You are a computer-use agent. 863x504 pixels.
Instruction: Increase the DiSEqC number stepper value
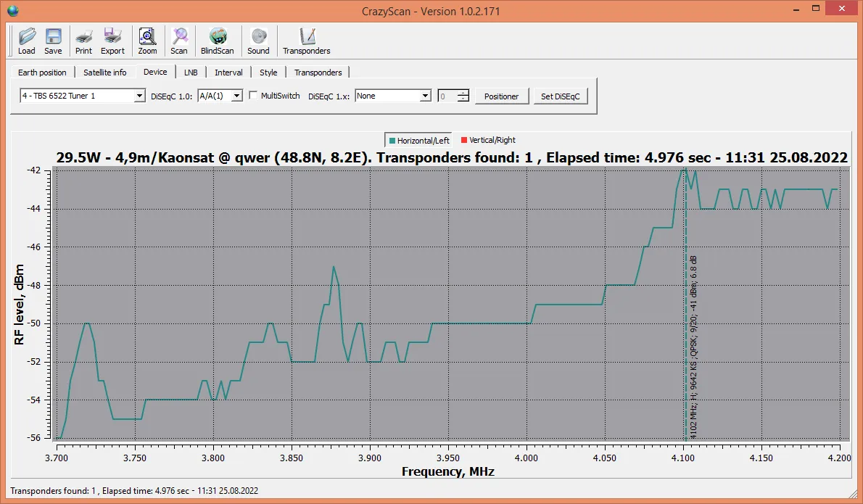coord(463,92)
